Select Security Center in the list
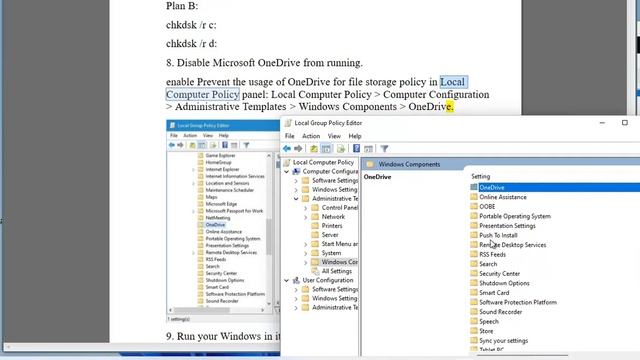The height and width of the screenshot is (360, 640). point(499,273)
